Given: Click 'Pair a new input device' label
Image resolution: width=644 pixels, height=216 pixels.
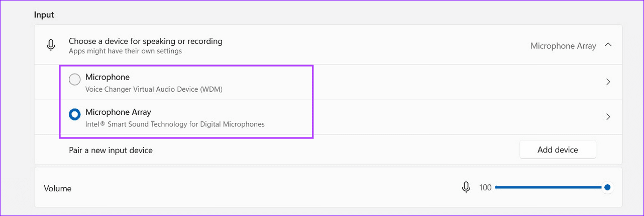Looking at the screenshot, I should (x=111, y=150).
